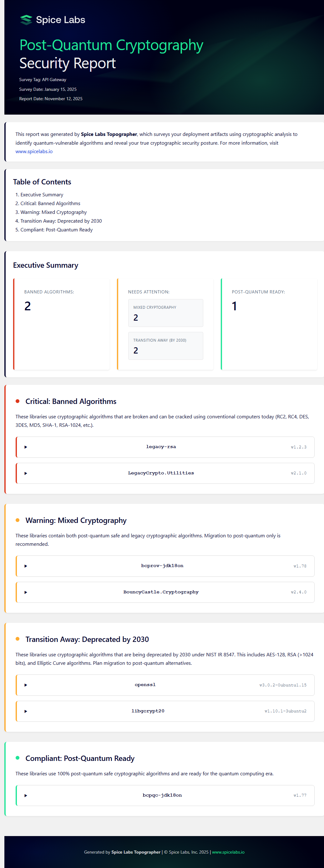
Task: Open www.spicelabs.io link in intro paragraph
Action: click(x=34, y=151)
